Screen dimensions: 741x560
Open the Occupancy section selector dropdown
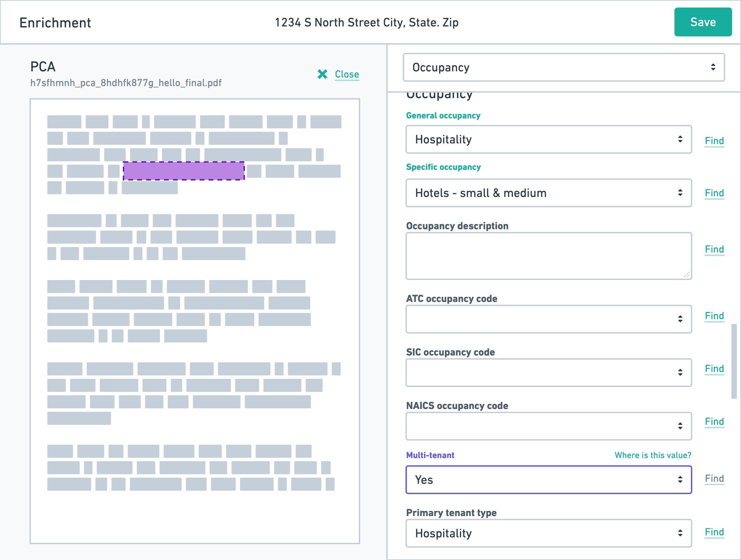point(564,67)
